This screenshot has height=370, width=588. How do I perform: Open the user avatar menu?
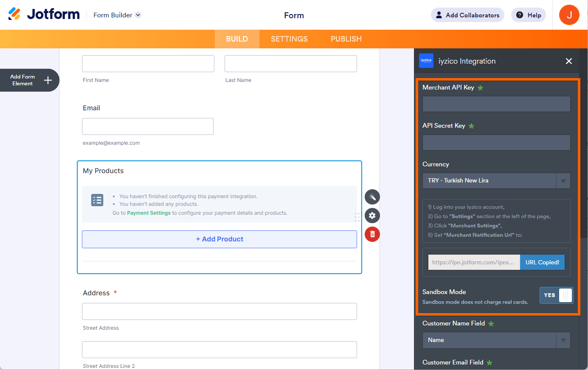point(569,15)
